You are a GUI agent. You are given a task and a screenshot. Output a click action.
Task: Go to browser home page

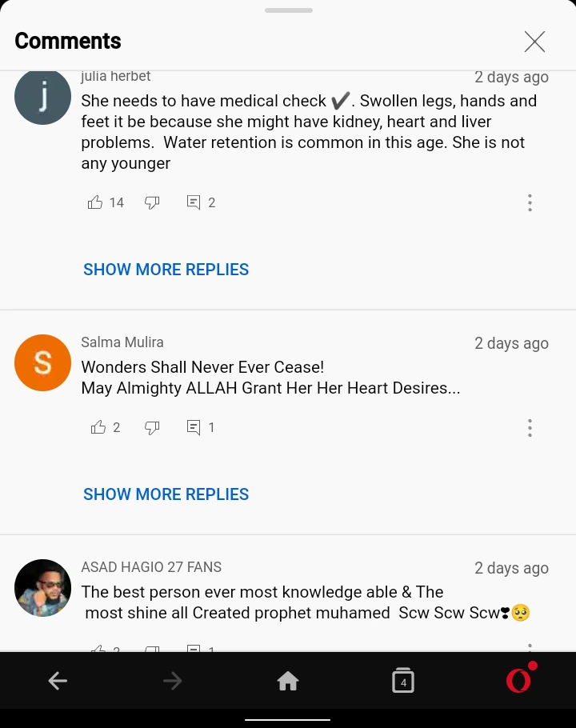pos(288,681)
